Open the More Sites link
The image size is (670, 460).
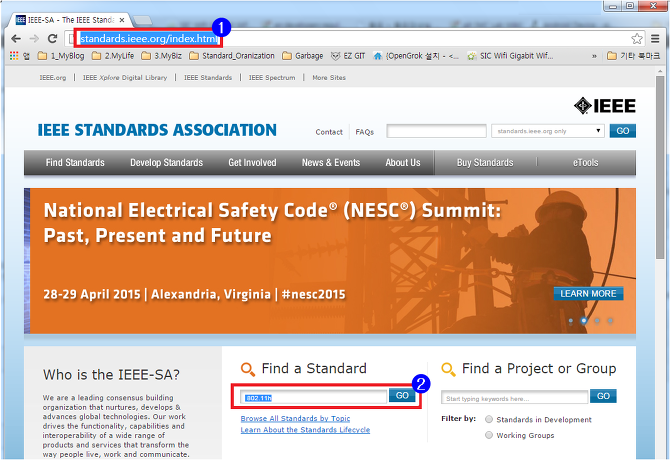329,78
